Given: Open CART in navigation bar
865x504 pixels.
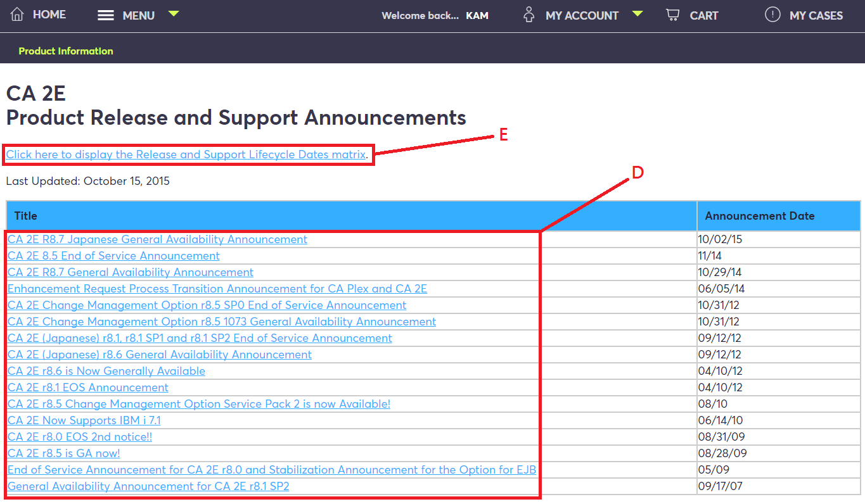Looking at the screenshot, I should point(704,16).
